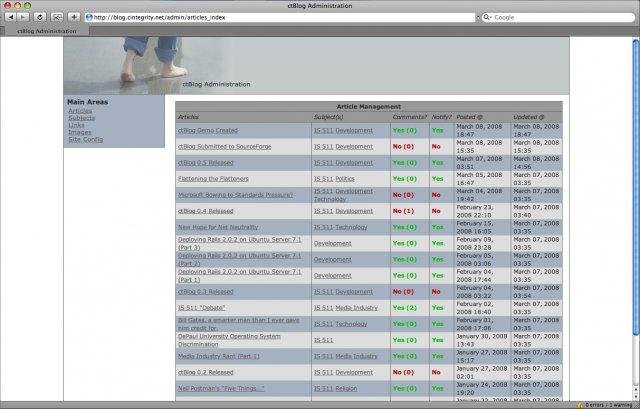The width and height of the screenshot is (640, 409).
Task: Click the Posted @ column header
Action: coord(469,117)
